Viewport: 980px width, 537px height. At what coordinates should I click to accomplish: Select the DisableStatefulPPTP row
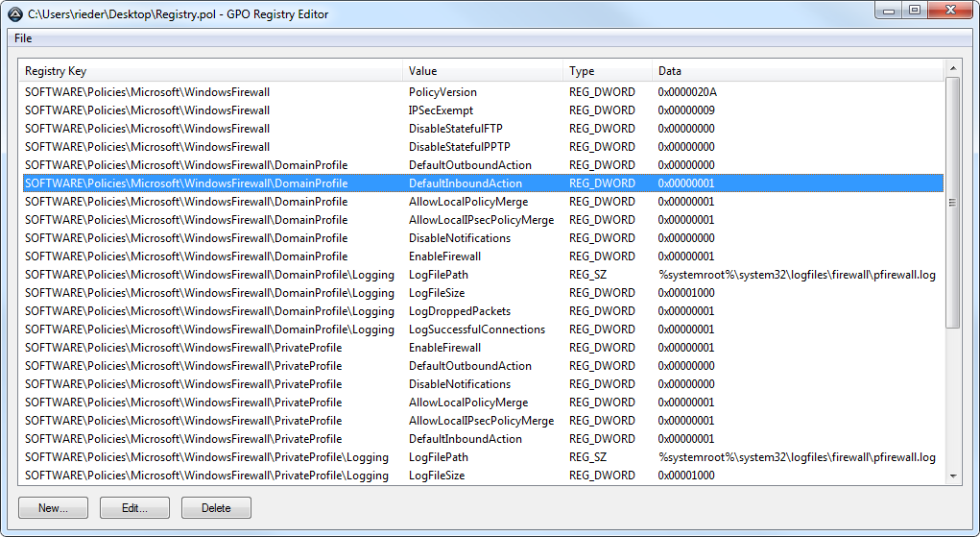481,146
